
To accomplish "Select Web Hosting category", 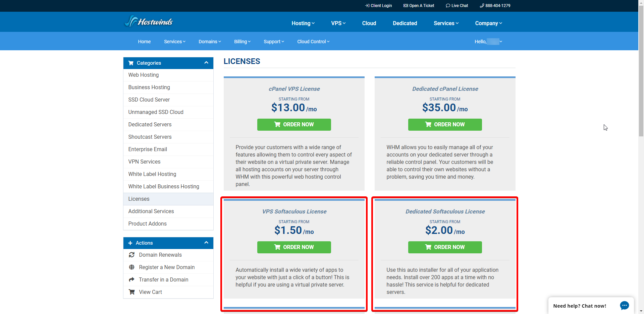I will 168,75.
